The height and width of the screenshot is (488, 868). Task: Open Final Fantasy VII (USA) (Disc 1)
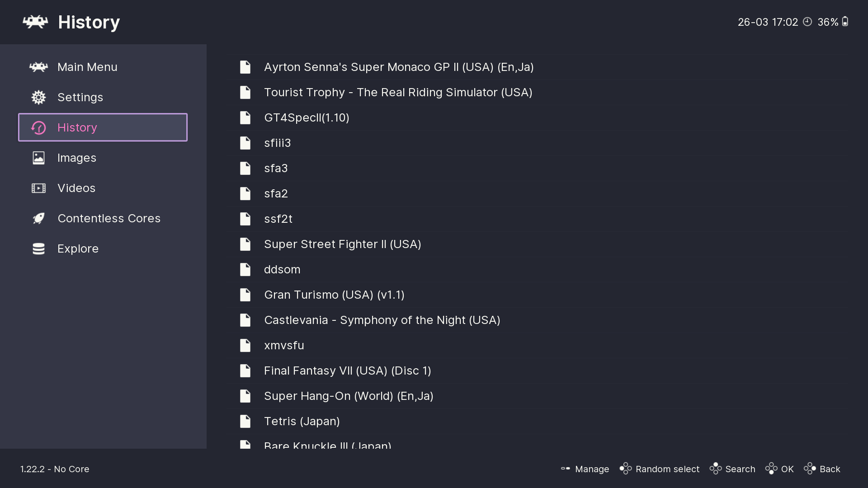click(x=347, y=371)
